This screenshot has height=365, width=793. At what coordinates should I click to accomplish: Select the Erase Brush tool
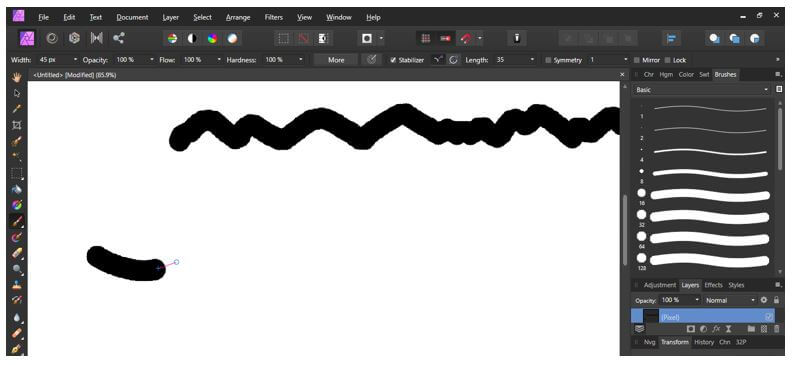coord(17,253)
